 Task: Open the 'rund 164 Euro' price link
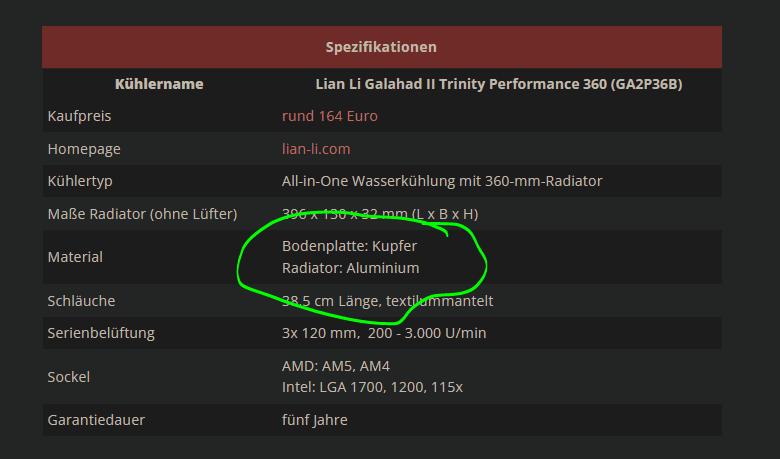[329, 116]
